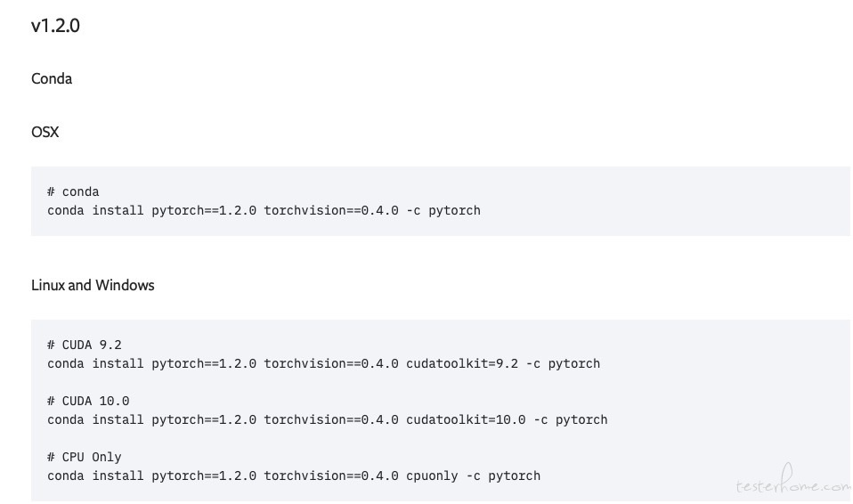
Task: Click the v1.2.0 version heading
Action: tap(55, 26)
